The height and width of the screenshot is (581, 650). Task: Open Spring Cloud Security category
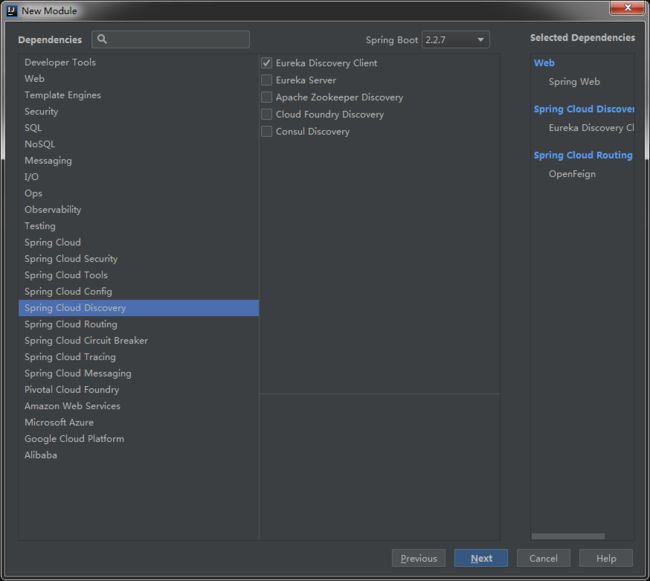coord(138,259)
